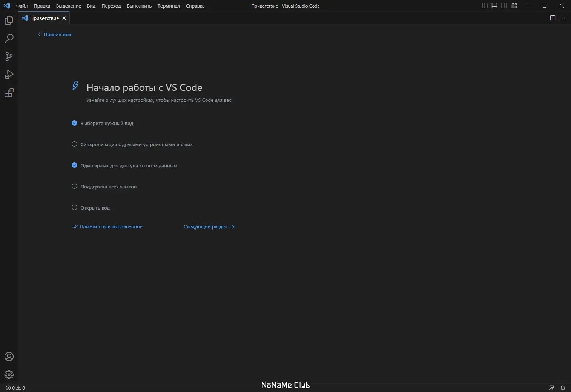
Task: Open editor actions menu via ellipsis
Action: [x=563, y=18]
